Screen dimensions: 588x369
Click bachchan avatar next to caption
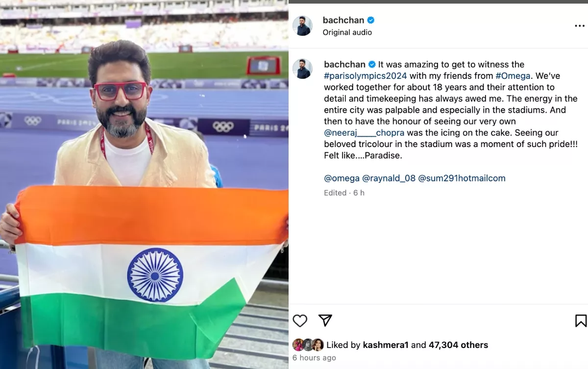[302, 69]
